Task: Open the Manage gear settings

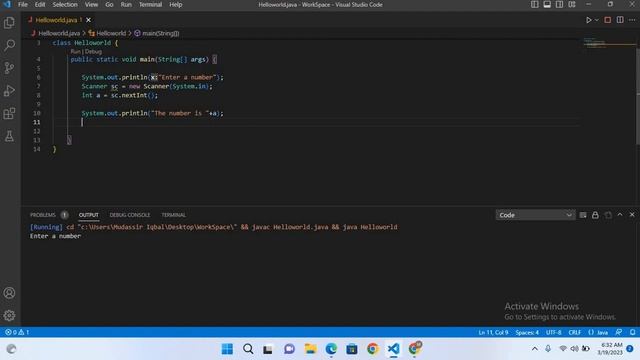Action: coord(9,315)
